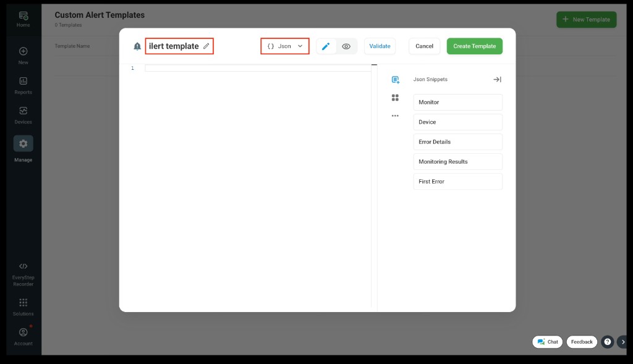Click the pencil icon beside ilert template name
The height and width of the screenshot is (364, 633).
coord(206,46)
